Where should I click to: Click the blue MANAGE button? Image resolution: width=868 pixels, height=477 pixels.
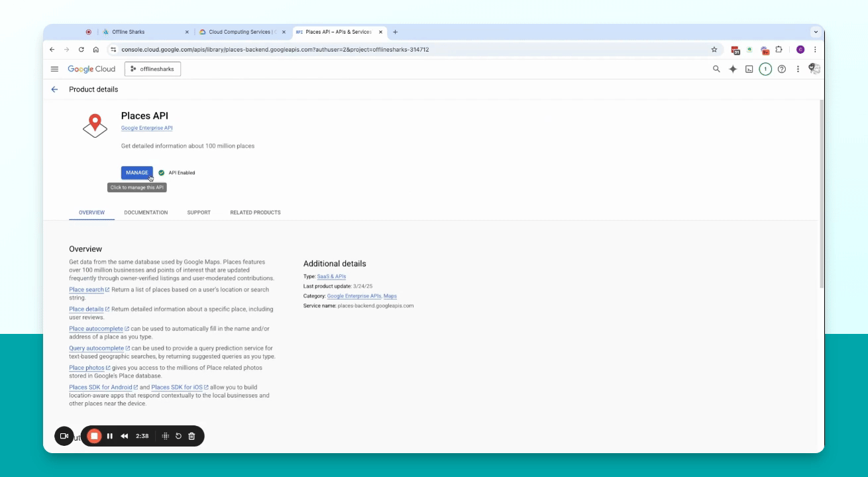(x=137, y=173)
